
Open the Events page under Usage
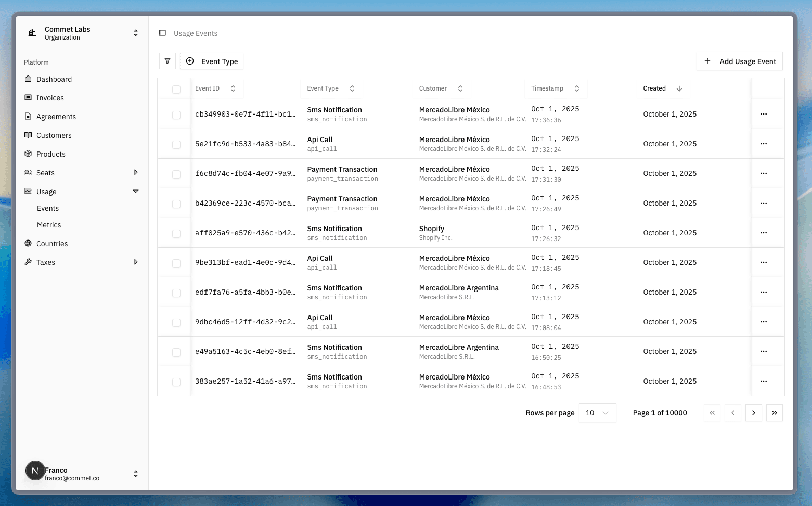(48, 208)
